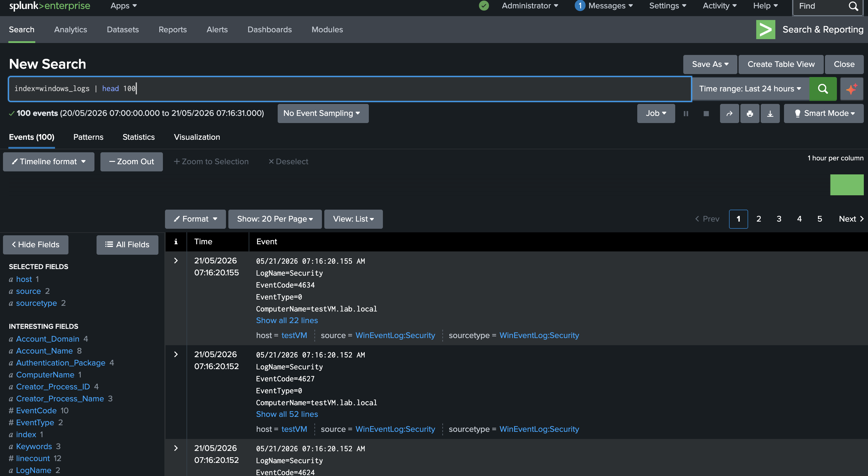The width and height of the screenshot is (868, 476).
Task: Change the View: List display option
Action: click(x=353, y=219)
